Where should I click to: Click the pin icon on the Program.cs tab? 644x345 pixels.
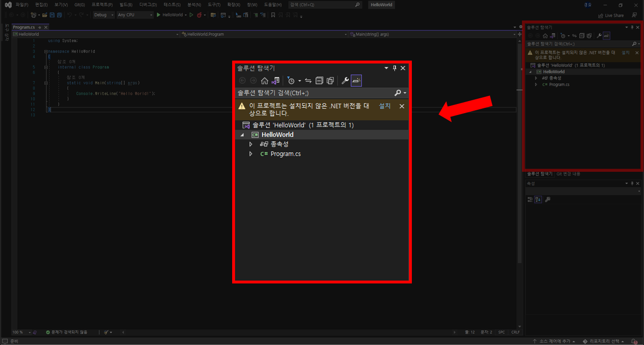pos(40,27)
